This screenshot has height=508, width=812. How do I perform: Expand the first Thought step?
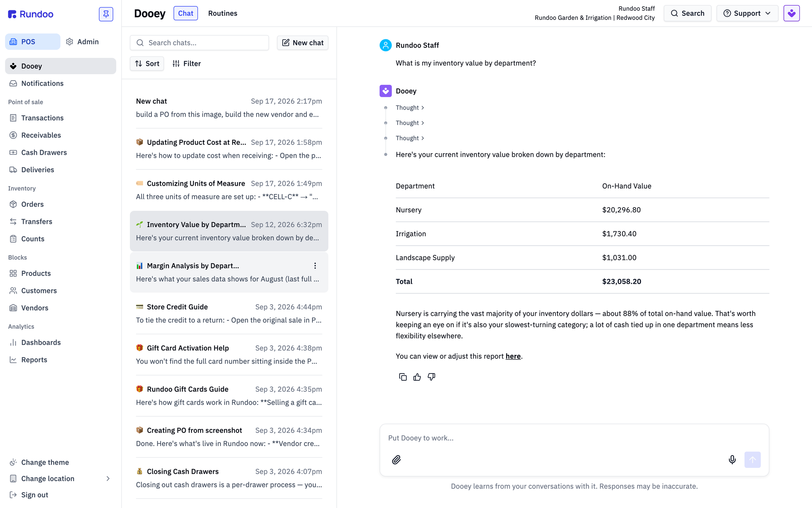(410, 108)
